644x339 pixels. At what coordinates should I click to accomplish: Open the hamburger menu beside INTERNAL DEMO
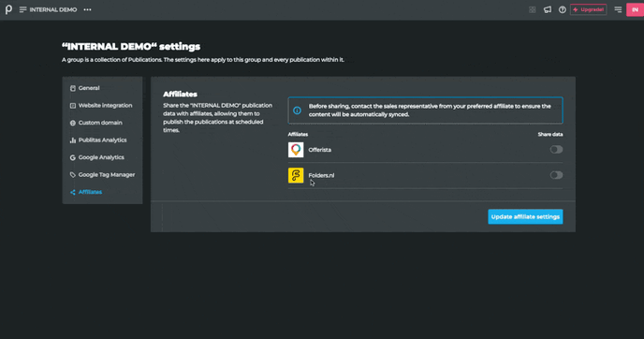(x=23, y=9)
